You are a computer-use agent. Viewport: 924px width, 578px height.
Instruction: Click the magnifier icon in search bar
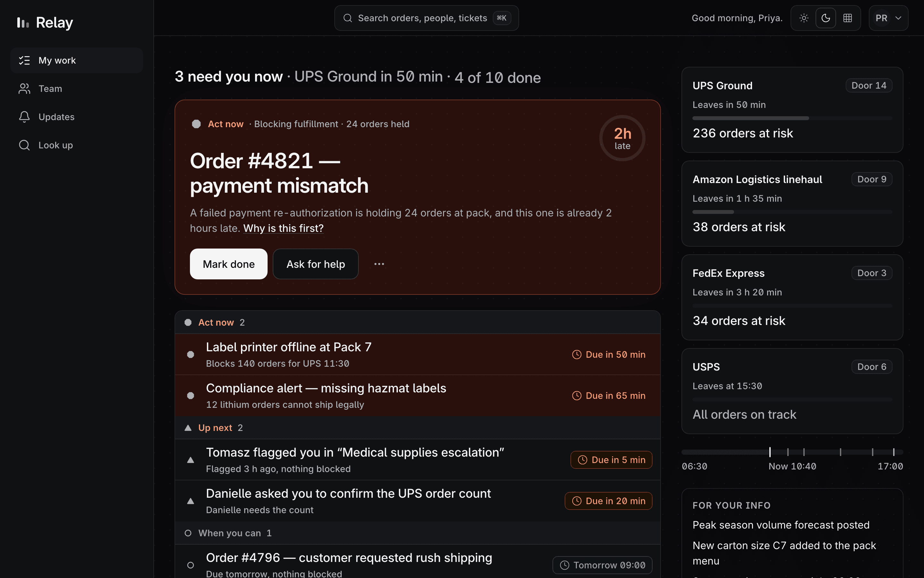347,18
